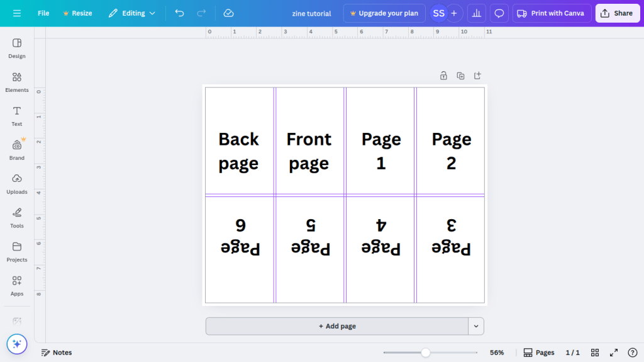Open the Uploads panel
This screenshot has height=362, width=644.
(17, 184)
